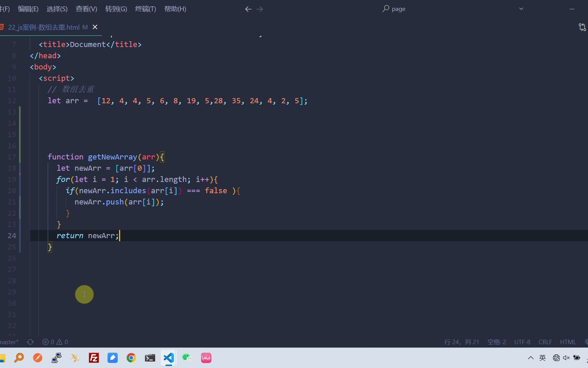The width and height of the screenshot is (588, 368).
Task: Click the </head> closing tag
Action: tap(45, 56)
